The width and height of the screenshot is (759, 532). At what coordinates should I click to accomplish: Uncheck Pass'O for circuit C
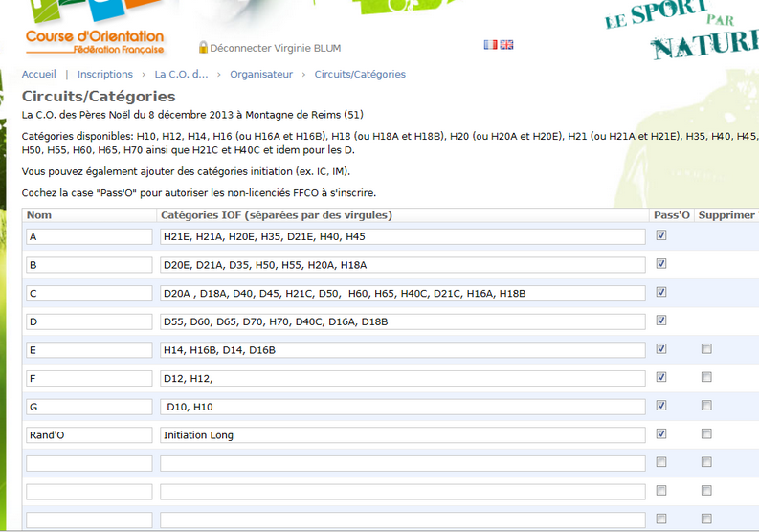click(661, 292)
